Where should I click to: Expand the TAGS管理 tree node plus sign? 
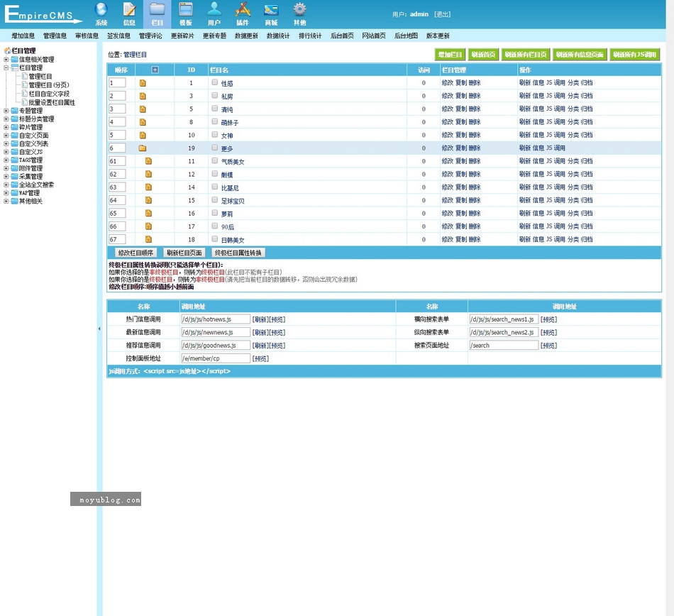pos(6,160)
